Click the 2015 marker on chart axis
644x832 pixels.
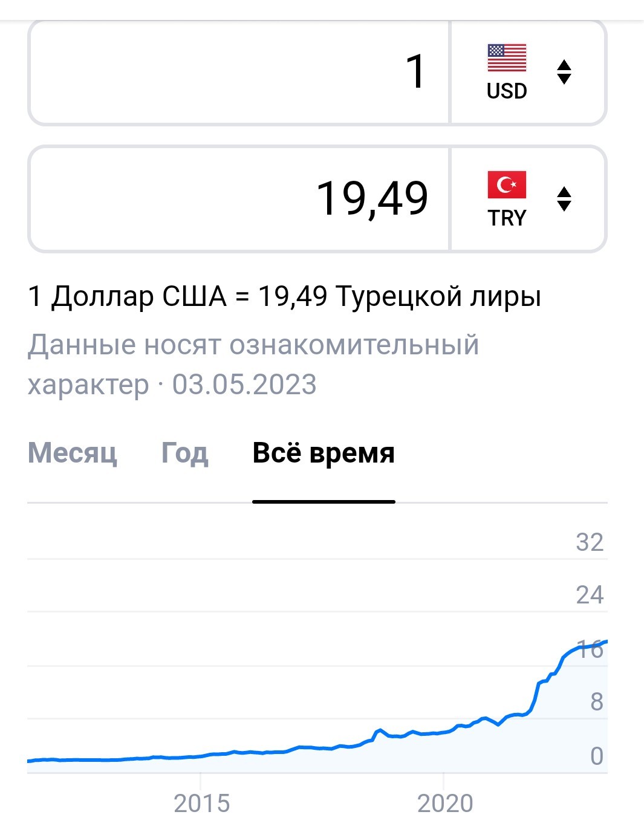(x=201, y=804)
